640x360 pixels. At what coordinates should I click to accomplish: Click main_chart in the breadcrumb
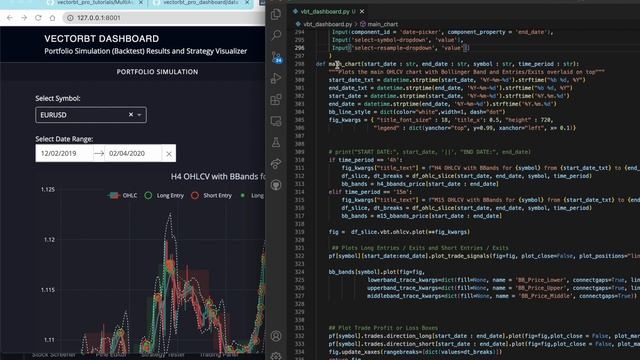[382, 24]
